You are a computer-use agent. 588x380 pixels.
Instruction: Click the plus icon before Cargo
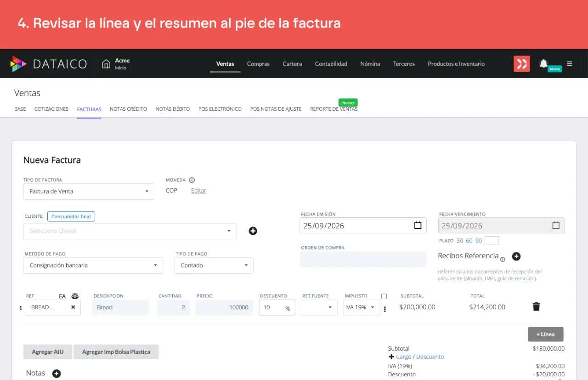click(x=391, y=357)
